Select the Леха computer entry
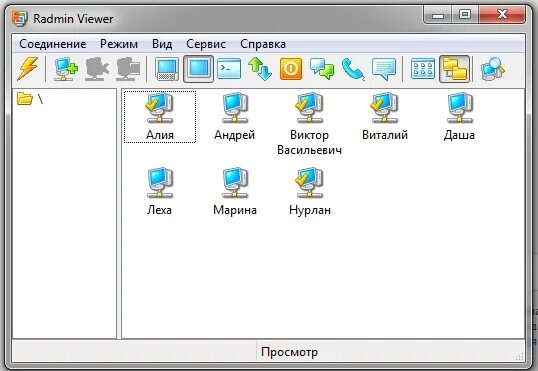 tap(160, 192)
